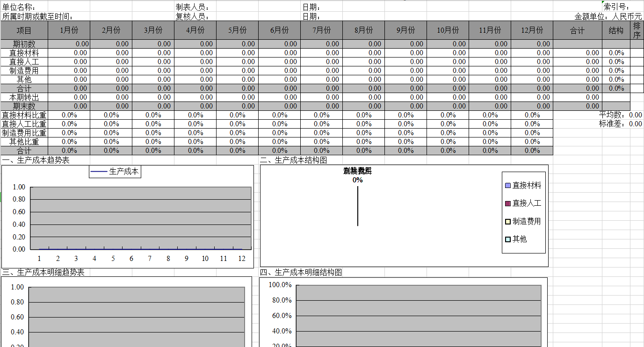Select the 期末数 row label

point(24,106)
